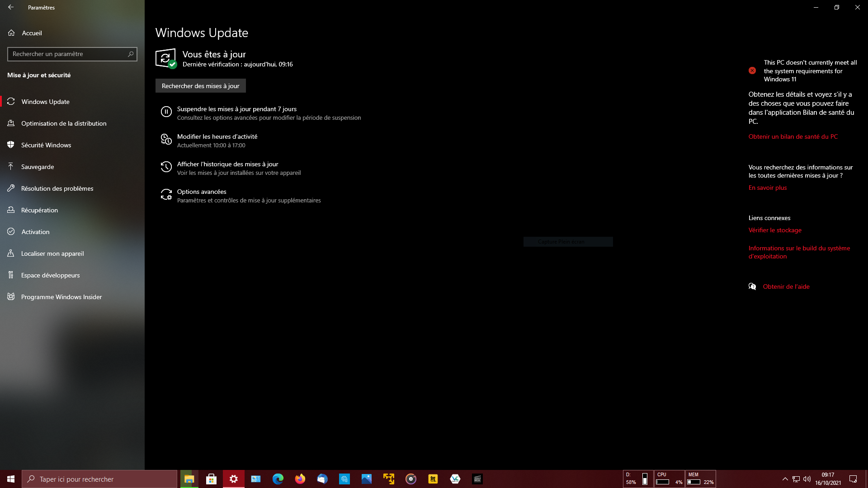Click the back arrow in Paramètres
Image resolution: width=868 pixels, height=488 pixels.
point(11,7)
